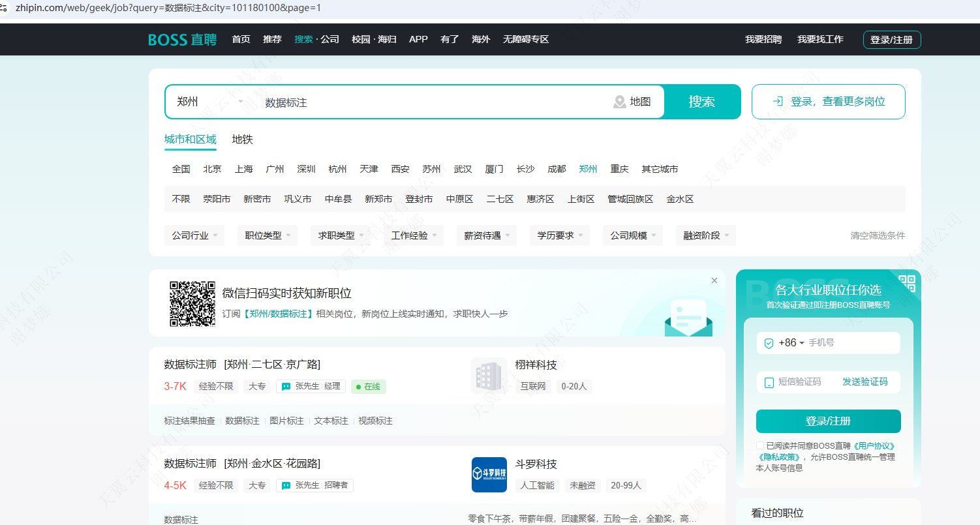980x525 pixels.
Task: Open 推荐 in navigation bar
Action: (272, 39)
